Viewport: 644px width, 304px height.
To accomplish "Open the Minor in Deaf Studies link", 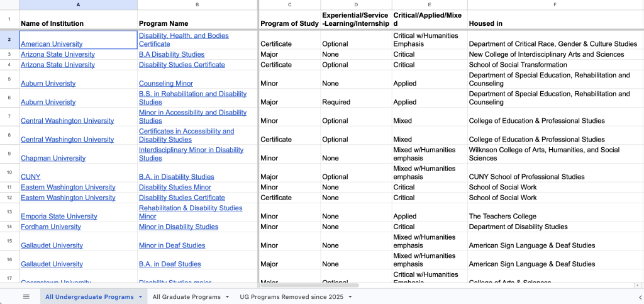I will point(172,245).
